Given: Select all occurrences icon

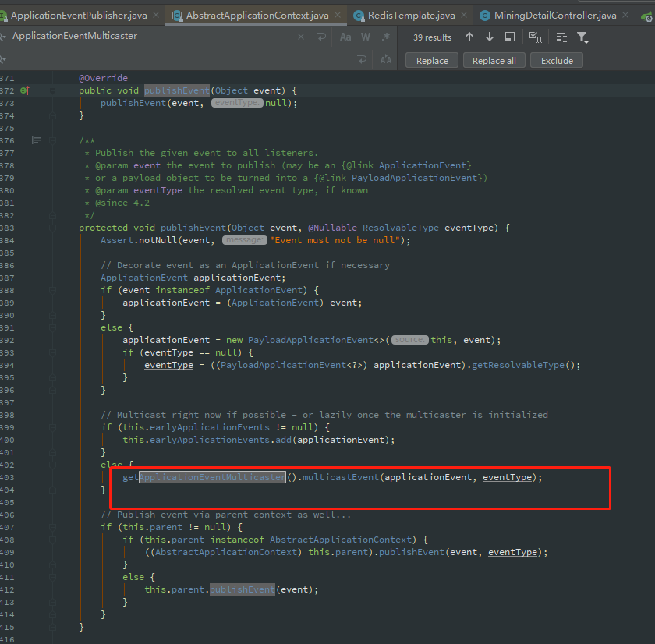Looking at the screenshot, I should [536, 37].
